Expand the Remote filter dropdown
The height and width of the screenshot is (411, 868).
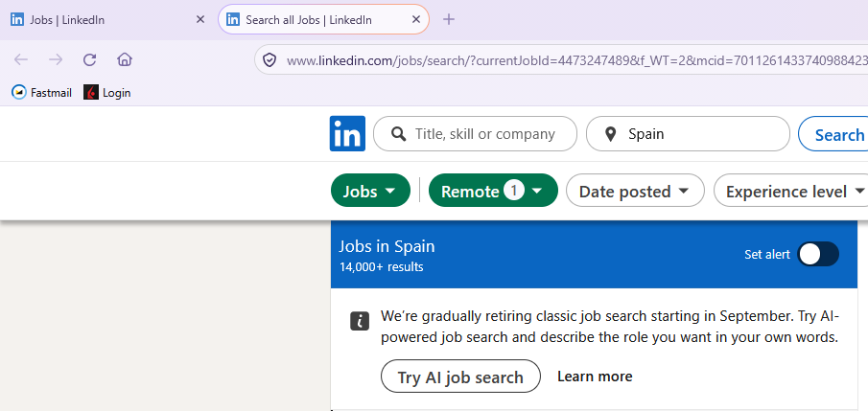click(x=493, y=191)
